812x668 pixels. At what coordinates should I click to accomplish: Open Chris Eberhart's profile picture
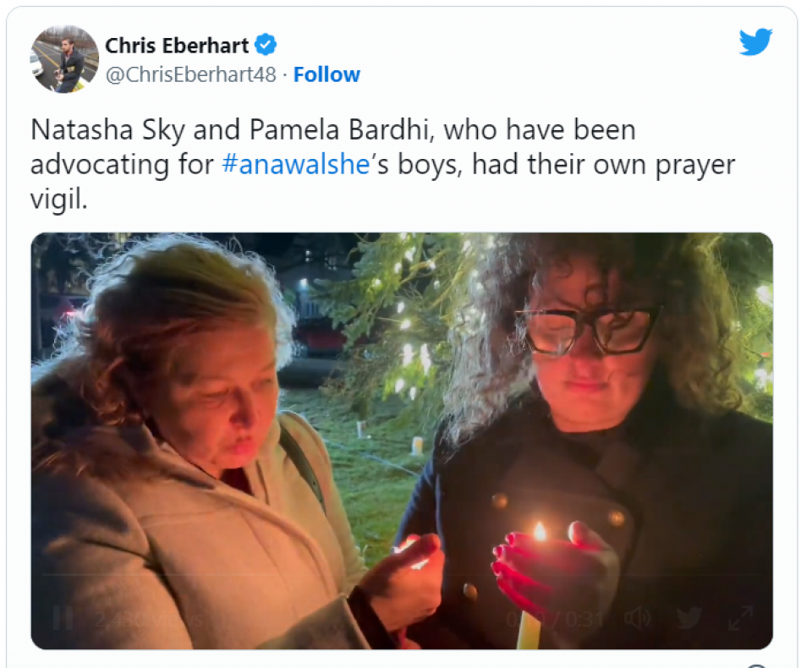(x=65, y=59)
